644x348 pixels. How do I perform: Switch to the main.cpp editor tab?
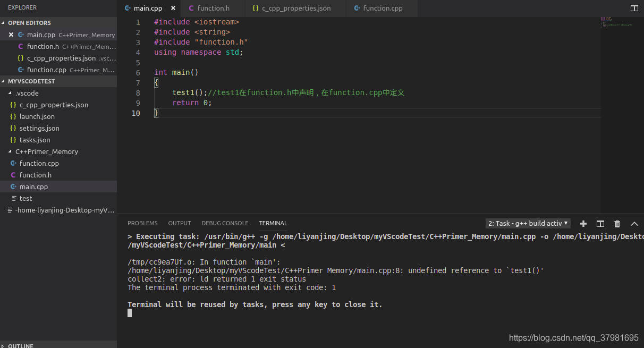(149, 9)
